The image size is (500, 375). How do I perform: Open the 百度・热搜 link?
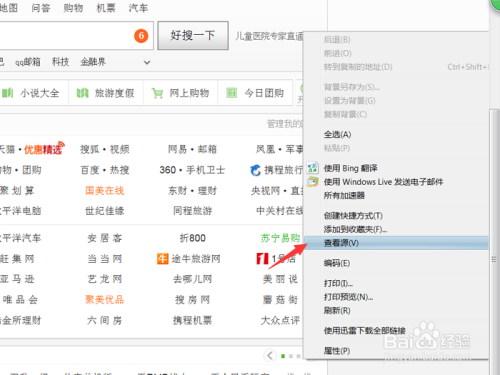pyautogui.click(x=105, y=170)
